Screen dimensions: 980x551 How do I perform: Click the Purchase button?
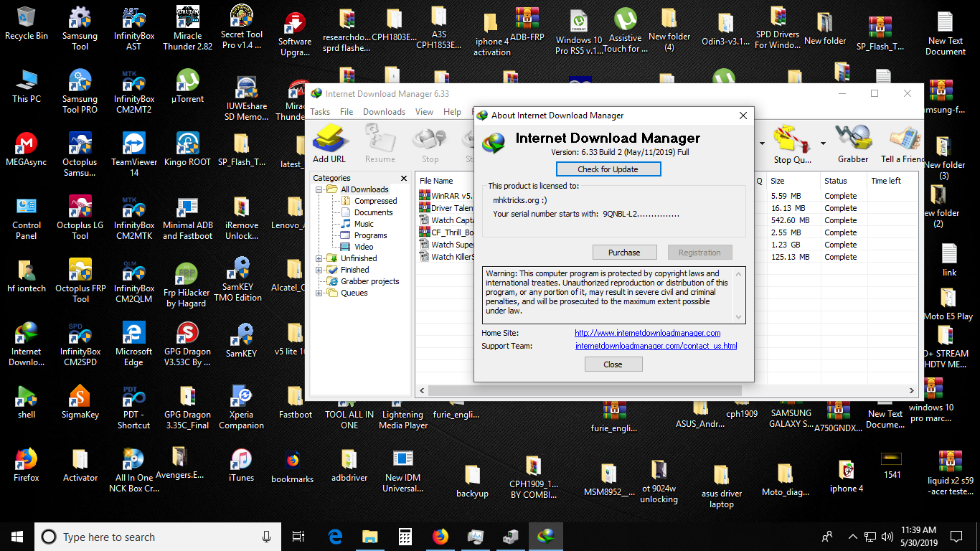pos(624,253)
